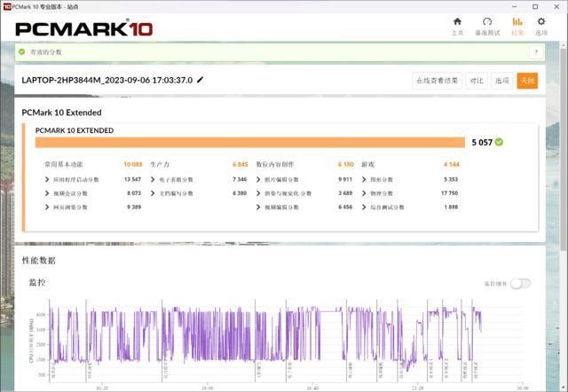The image size is (568, 392).
Task: Click the PCMark 10 Extended section heading
Action: tap(61, 113)
